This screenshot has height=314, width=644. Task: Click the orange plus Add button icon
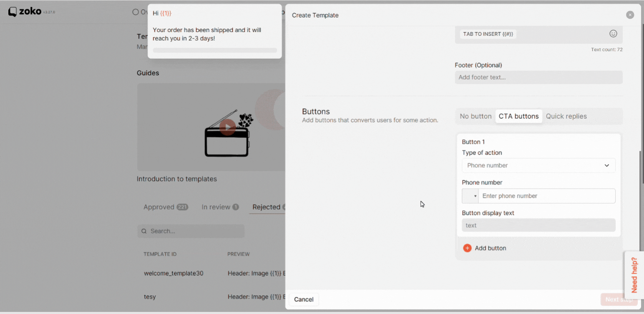[467, 248]
